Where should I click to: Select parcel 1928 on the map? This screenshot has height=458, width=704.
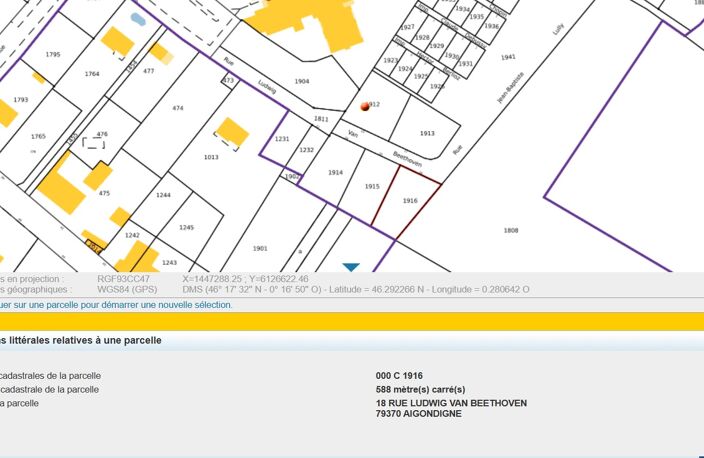[422, 37]
